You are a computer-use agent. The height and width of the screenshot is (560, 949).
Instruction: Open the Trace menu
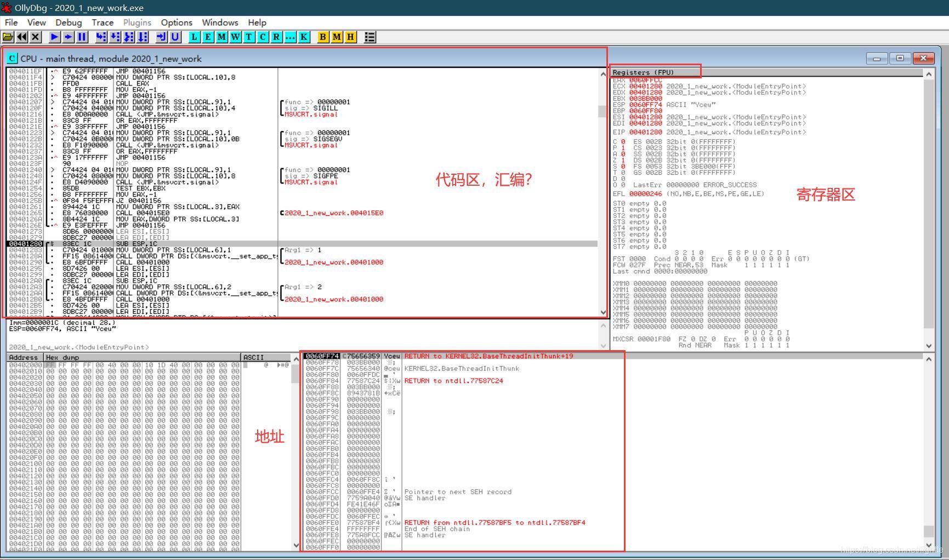coord(103,22)
